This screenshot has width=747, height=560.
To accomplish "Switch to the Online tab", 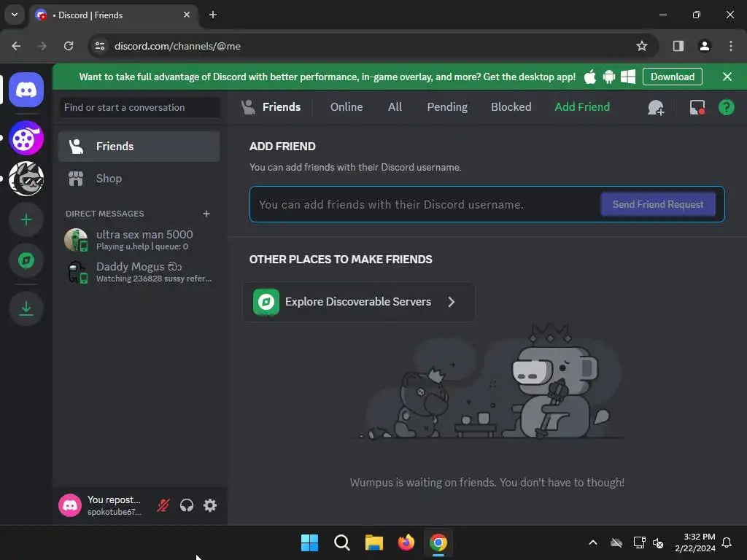I will pyautogui.click(x=347, y=107).
